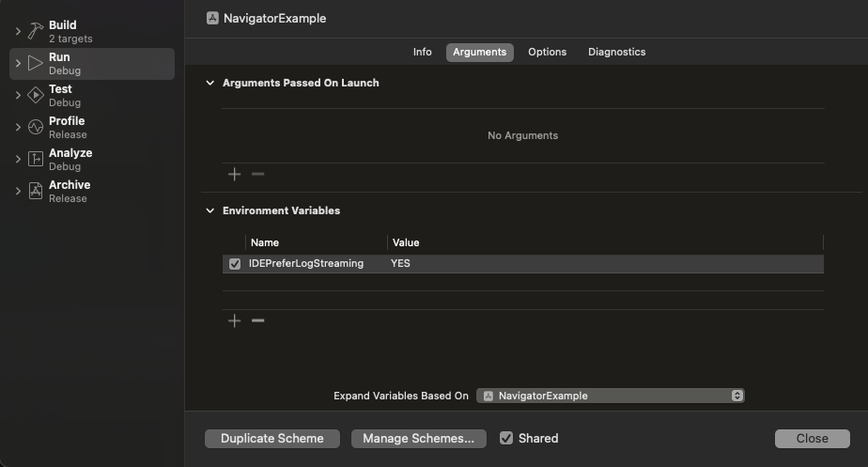Image resolution: width=868 pixels, height=467 pixels.
Task: Expand the Archive action chevron
Action: pyautogui.click(x=18, y=191)
